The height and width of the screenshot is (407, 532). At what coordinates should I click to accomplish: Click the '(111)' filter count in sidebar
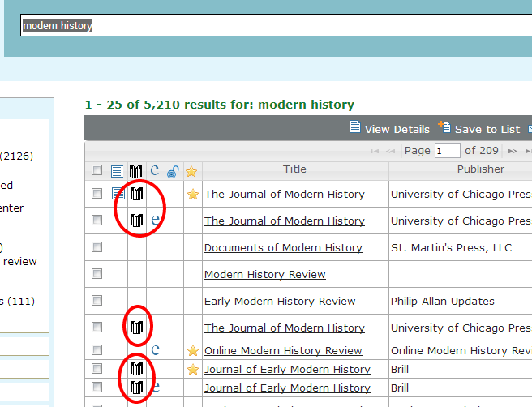21,301
